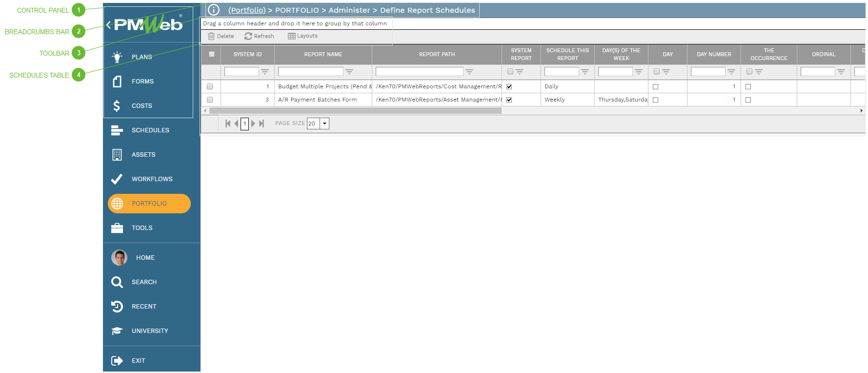Toggle The Occurrence checkbox in Daily row
The height and width of the screenshot is (373, 868).
coord(748,86)
